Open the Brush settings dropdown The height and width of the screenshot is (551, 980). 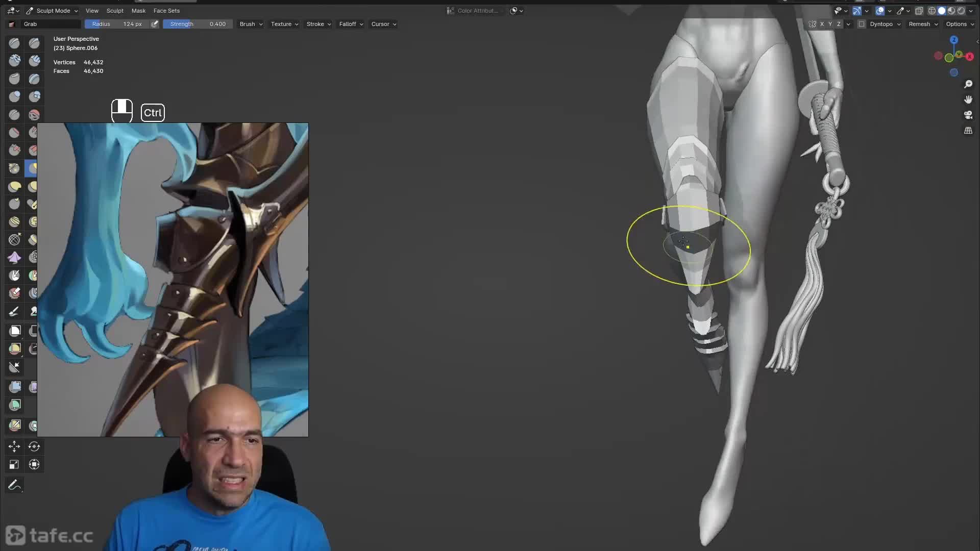point(251,24)
